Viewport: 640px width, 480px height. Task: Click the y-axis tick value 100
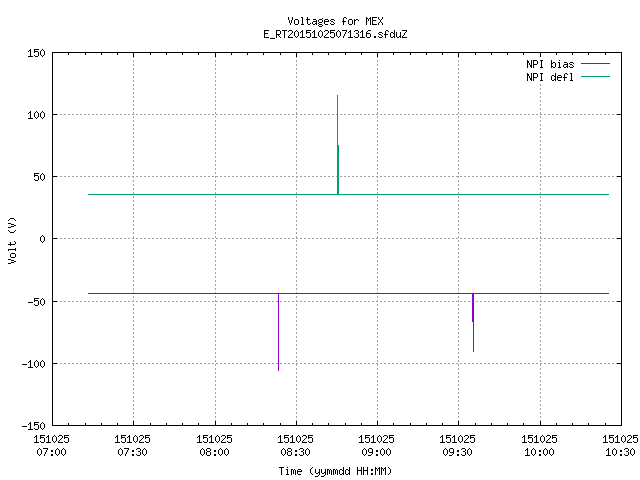click(36, 115)
